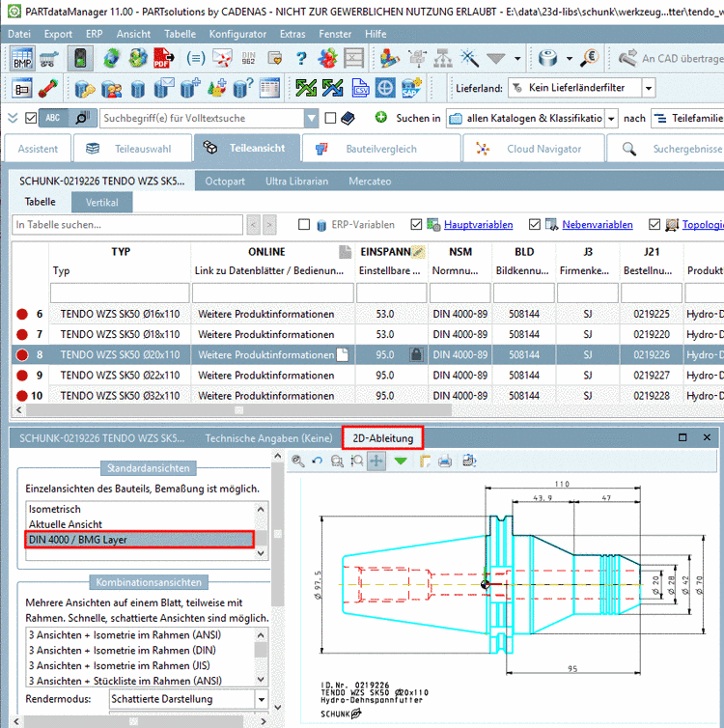Click the 'In Tabelle suchen' input field
Image resolution: width=724 pixels, height=728 pixels.
tap(126, 225)
